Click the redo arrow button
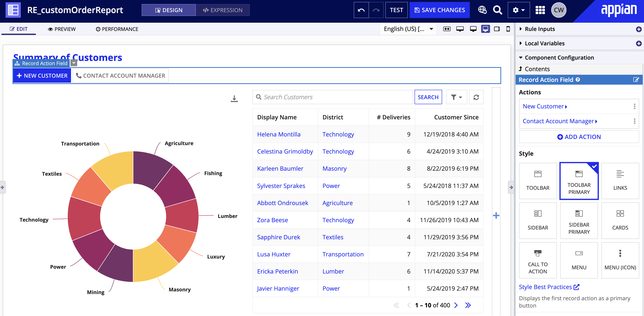 click(376, 10)
